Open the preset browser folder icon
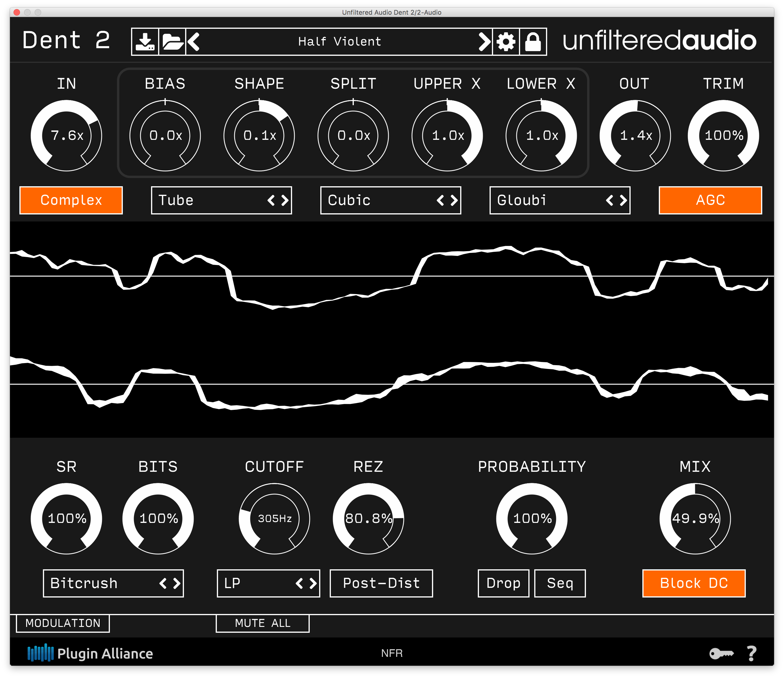784x678 pixels. pyautogui.click(x=172, y=42)
